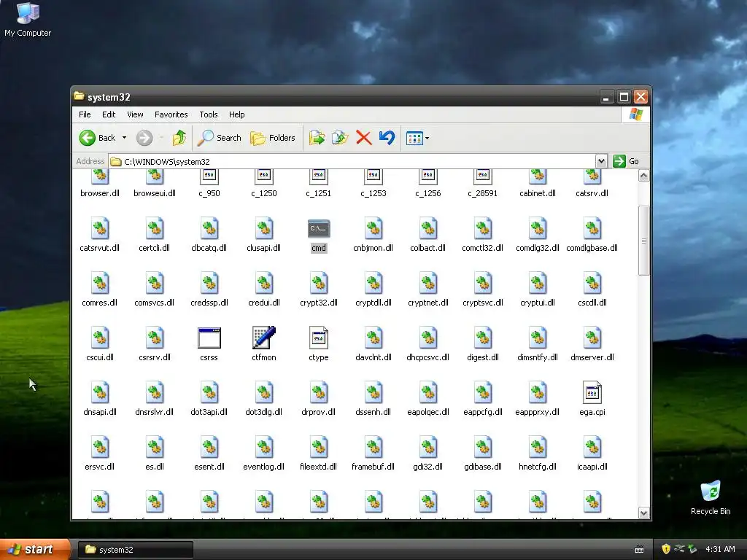This screenshot has width=747, height=560.
Task: Select the icaapi.dll icon
Action: [592, 448]
